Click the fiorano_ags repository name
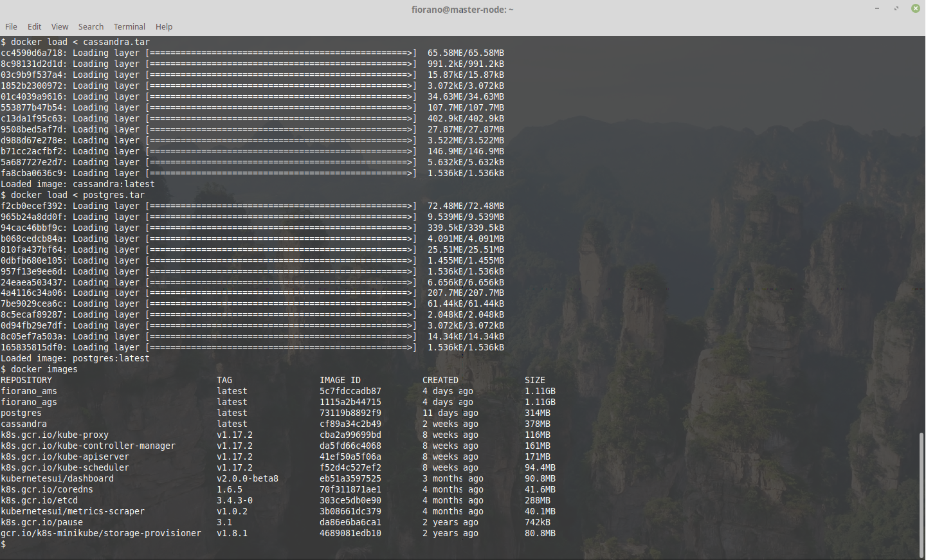The image size is (926, 560). click(29, 402)
